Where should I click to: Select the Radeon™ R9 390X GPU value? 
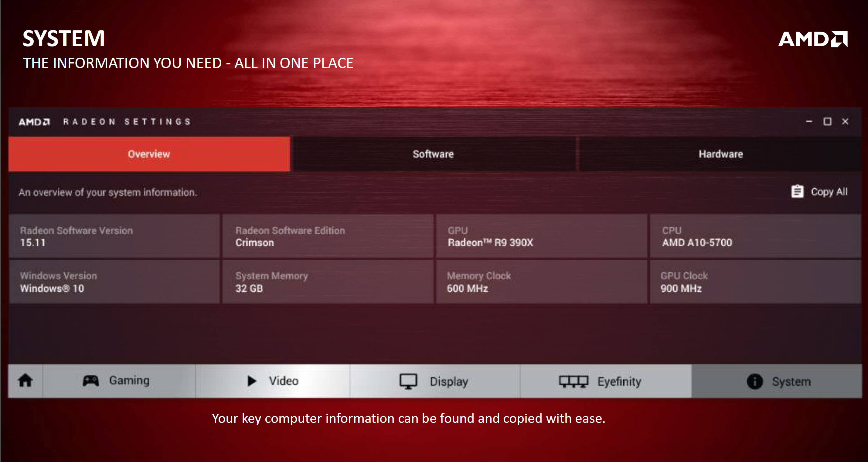tap(491, 242)
